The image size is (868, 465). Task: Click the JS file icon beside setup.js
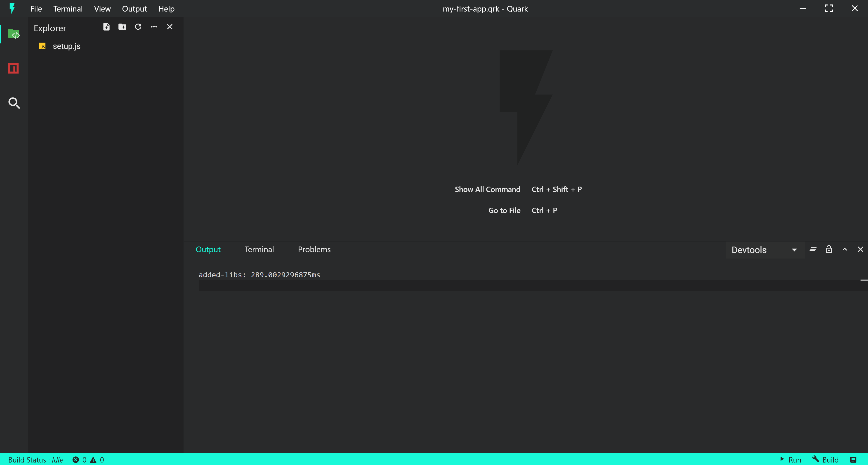42,46
